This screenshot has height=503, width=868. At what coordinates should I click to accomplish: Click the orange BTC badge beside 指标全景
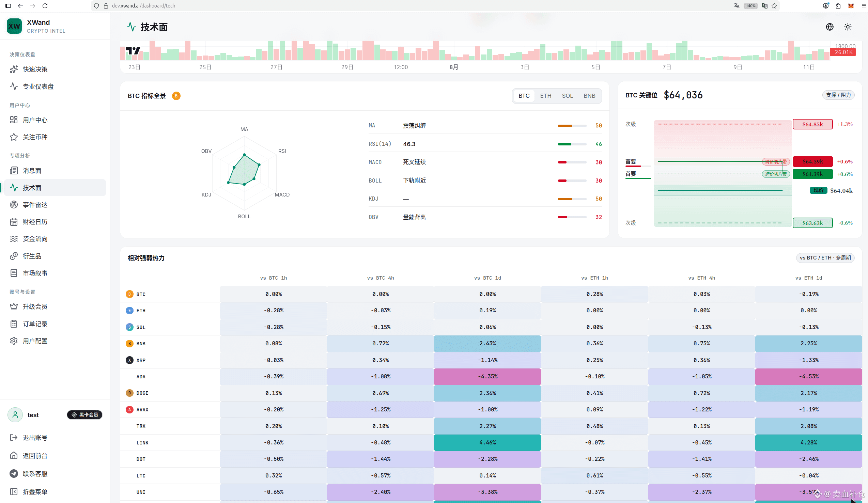(176, 96)
